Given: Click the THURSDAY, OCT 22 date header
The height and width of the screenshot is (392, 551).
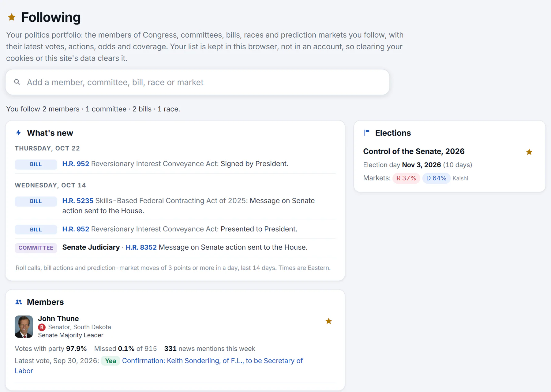Looking at the screenshot, I should tap(47, 148).
